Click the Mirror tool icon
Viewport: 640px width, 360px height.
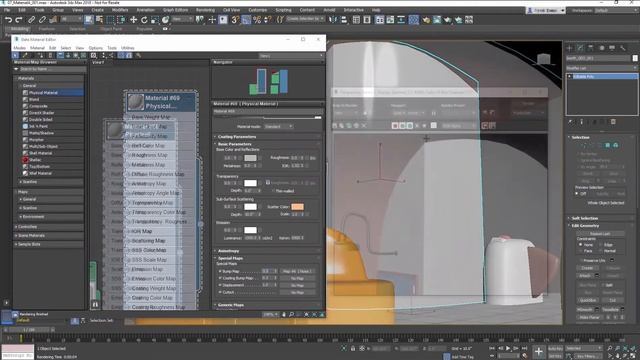[333, 20]
